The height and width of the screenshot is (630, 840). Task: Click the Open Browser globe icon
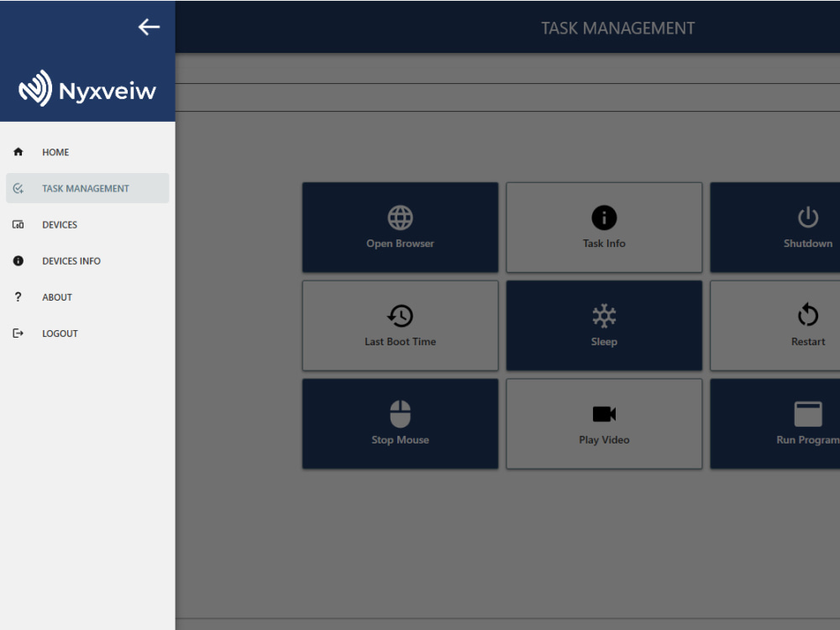400,216
